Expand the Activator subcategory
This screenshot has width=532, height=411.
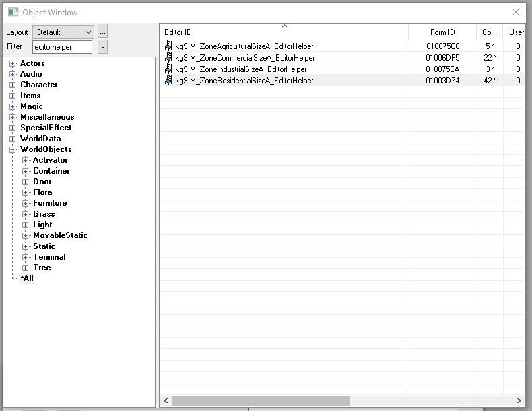tap(25, 160)
